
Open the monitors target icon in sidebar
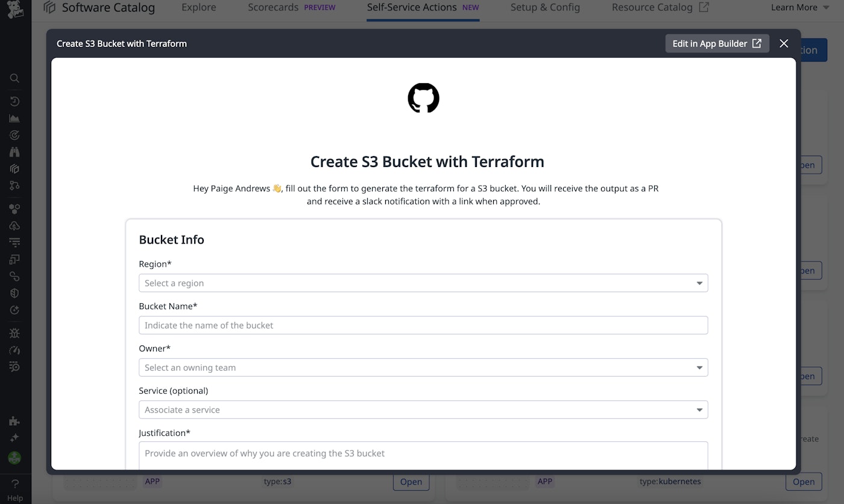pos(15,135)
